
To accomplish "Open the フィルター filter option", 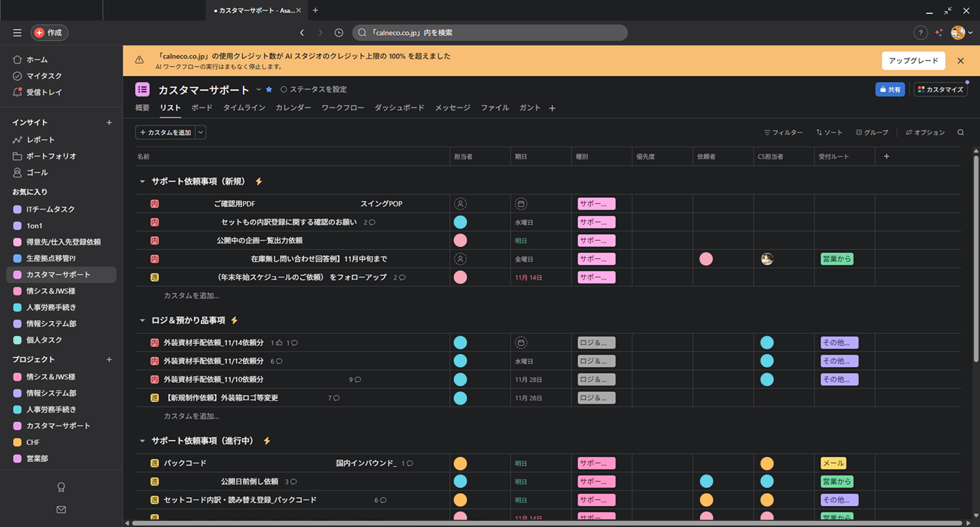I will coord(783,132).
